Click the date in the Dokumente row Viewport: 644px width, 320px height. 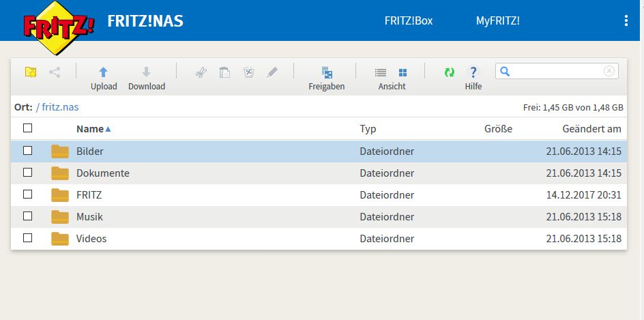coord(584,173)
